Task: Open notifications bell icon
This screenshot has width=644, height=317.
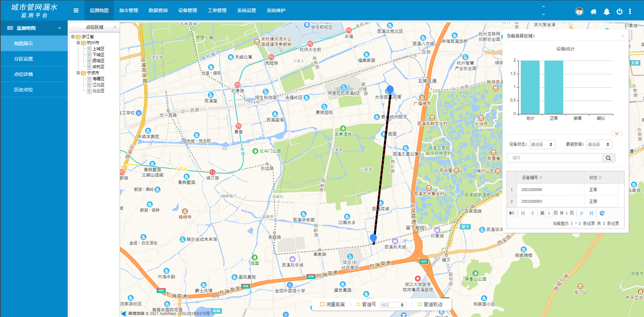Action: [x=606, y=12]
